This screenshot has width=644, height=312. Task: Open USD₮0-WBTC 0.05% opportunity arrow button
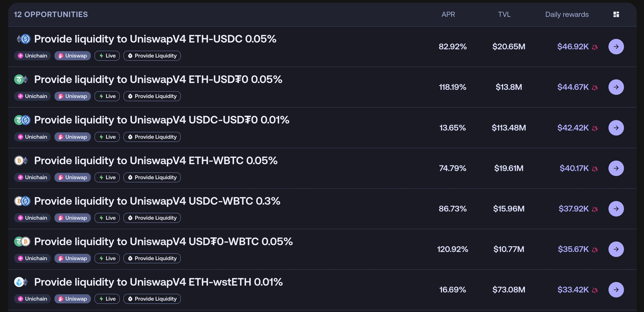(616, 249)
